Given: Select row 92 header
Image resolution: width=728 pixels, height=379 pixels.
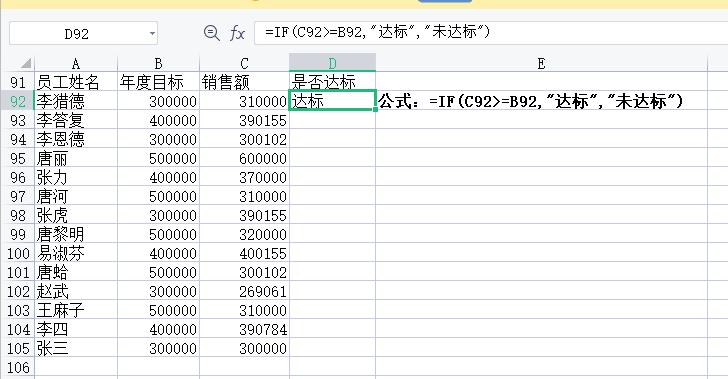Looking at the screenshot, I should (x=18, y=101).
